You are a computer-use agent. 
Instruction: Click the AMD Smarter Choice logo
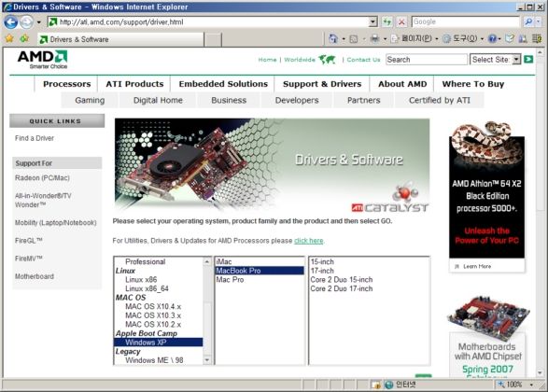(42, 60)
